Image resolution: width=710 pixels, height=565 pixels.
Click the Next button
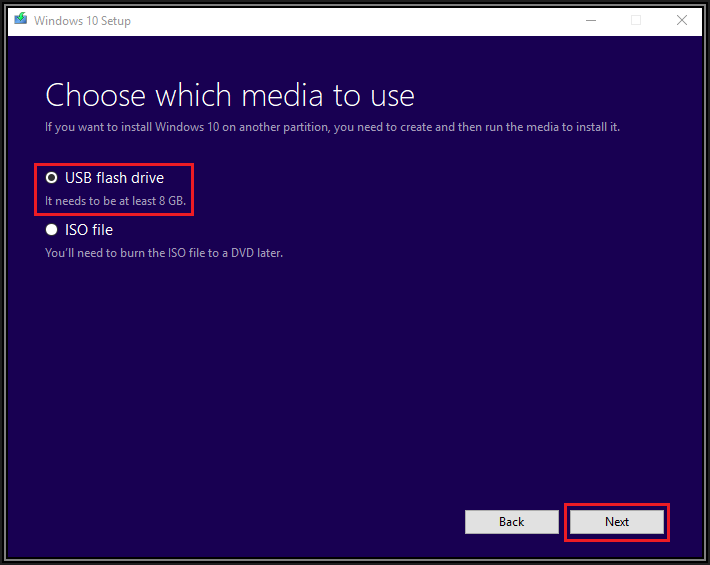(617, 522)
